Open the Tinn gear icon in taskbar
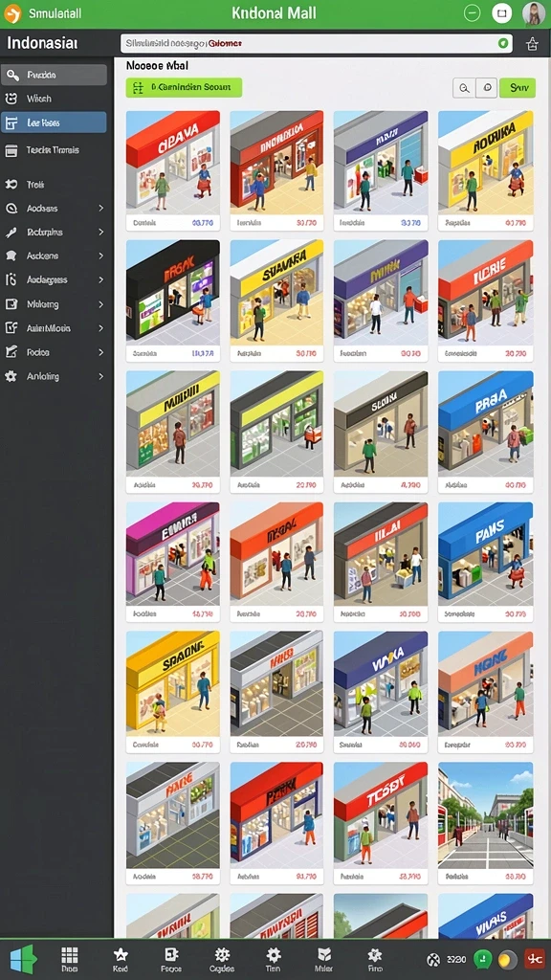Viewport: 551px width, 980px height. click(273, 955)
